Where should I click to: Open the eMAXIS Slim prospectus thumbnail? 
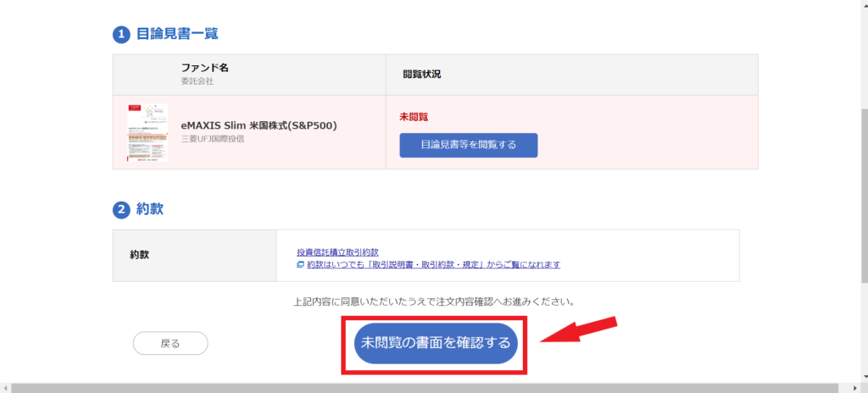[x=147, y=133]
